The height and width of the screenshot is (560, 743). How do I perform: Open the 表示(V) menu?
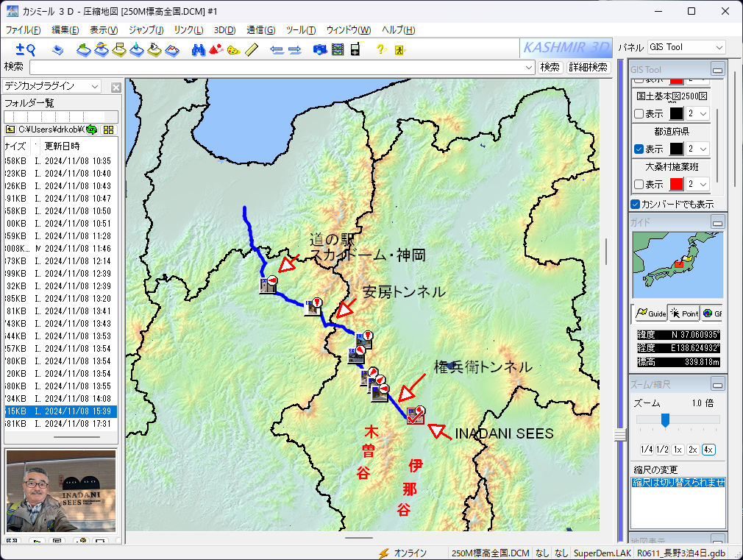[x=104, y=30]
